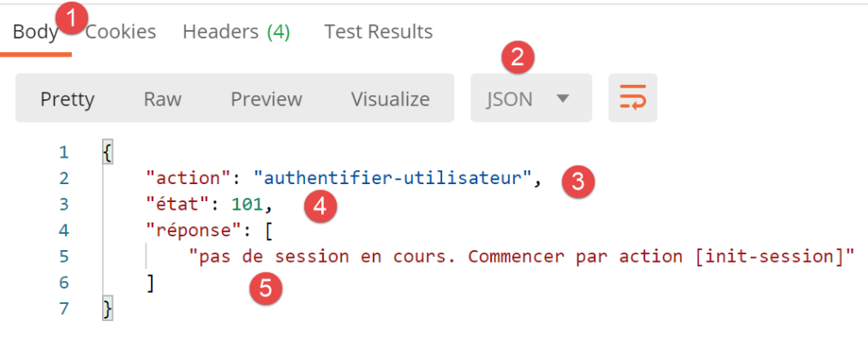Show the Headers (4) tab
This screenshot has height=352, width=868.
tap(236, 33)
